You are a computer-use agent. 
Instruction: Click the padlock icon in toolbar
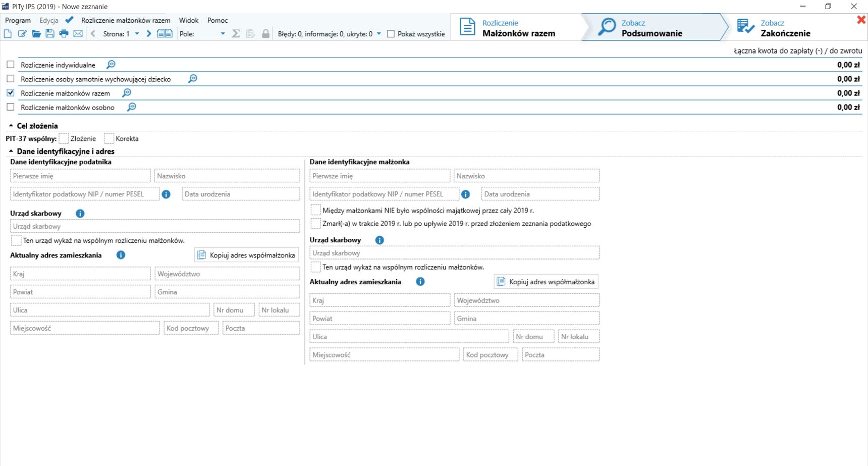(266, 34)
